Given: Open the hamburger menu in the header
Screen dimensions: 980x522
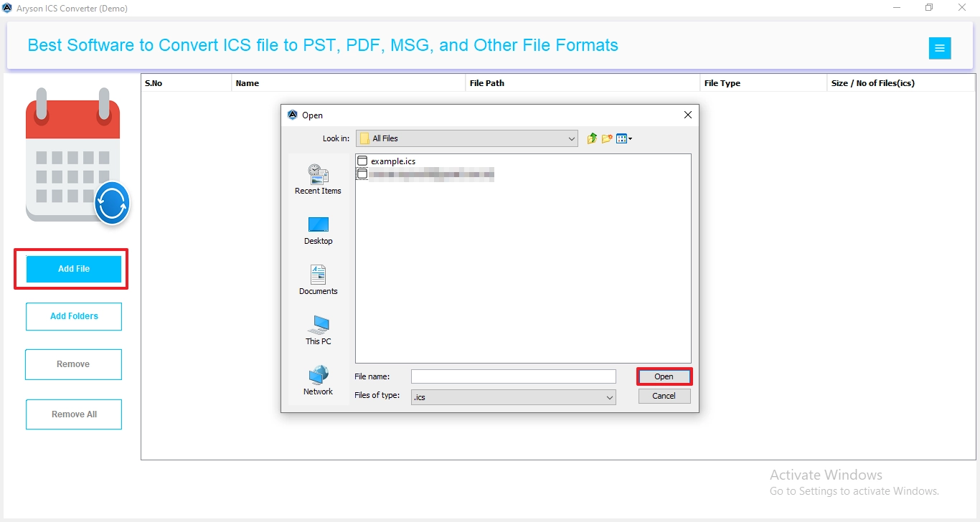Looking at the screenshot, I should pyautogui.click(x=940, y=49).
